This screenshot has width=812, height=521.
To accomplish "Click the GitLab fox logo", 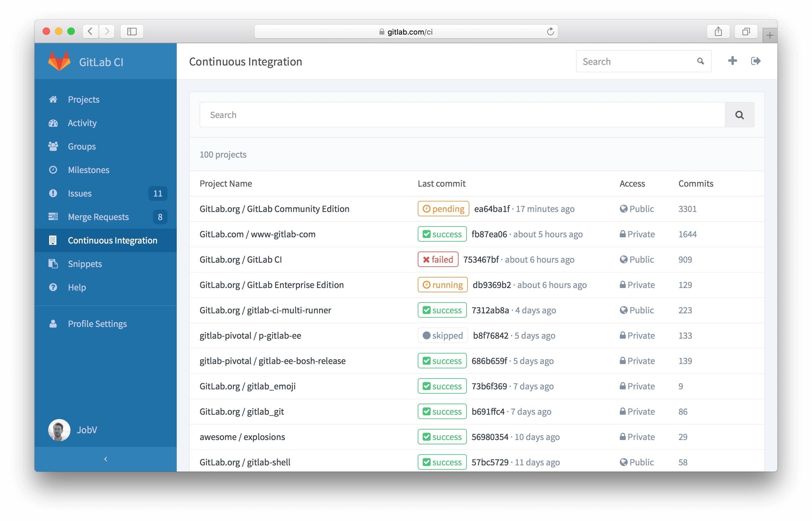I will pyautogui.click(x=59, y=61).
